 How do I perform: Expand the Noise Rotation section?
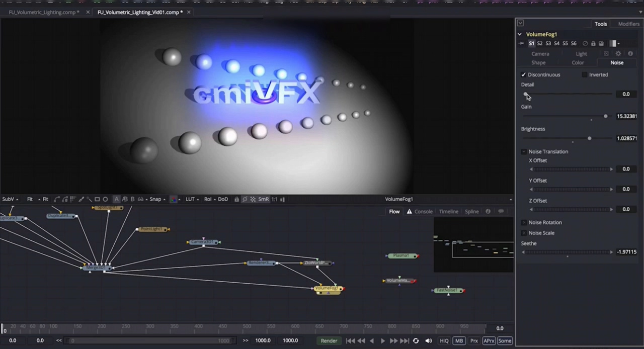pyautogui.click(x=524, y=223)
